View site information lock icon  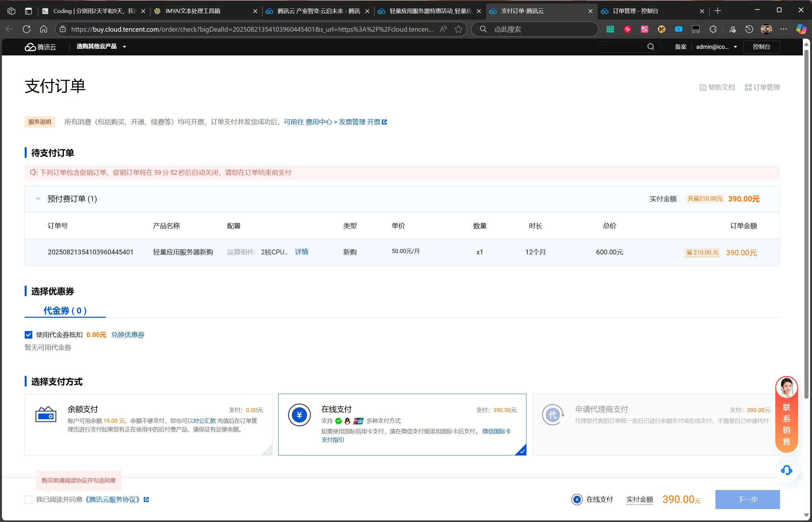tap(63, 29)
